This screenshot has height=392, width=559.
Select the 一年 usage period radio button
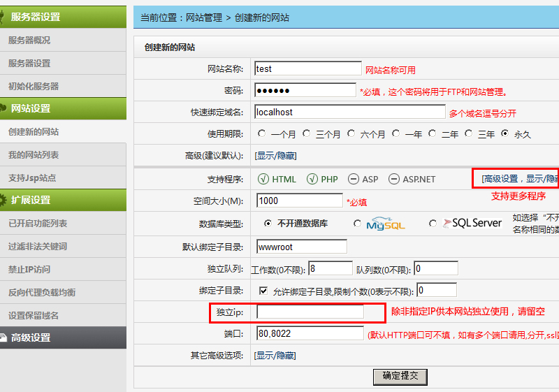pos(395,133)
